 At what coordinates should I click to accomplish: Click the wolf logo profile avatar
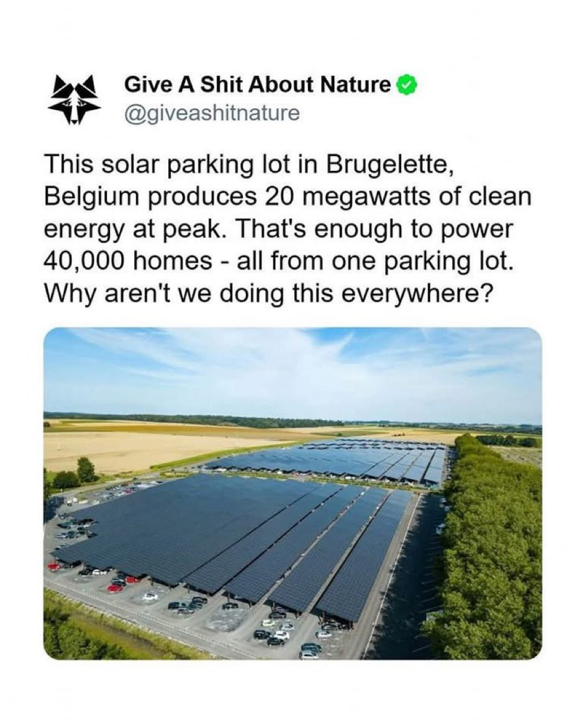point(75,99)
